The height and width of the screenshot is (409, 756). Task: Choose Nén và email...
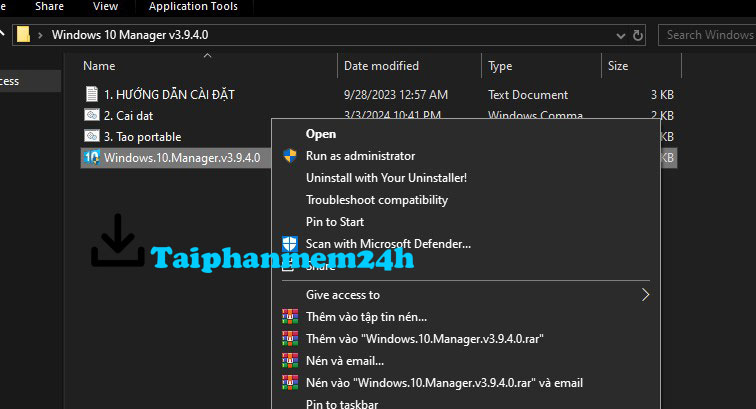point(345,361)
